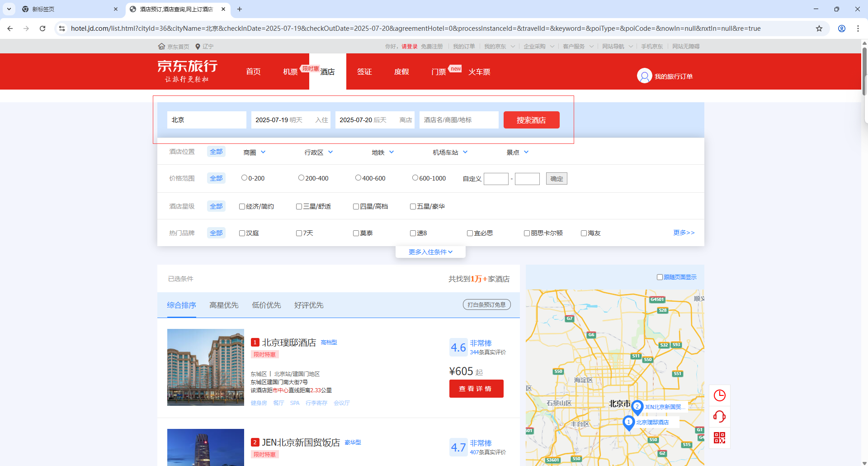Click the red rank badge 2
Screen dimensions: 868x466
255,442
